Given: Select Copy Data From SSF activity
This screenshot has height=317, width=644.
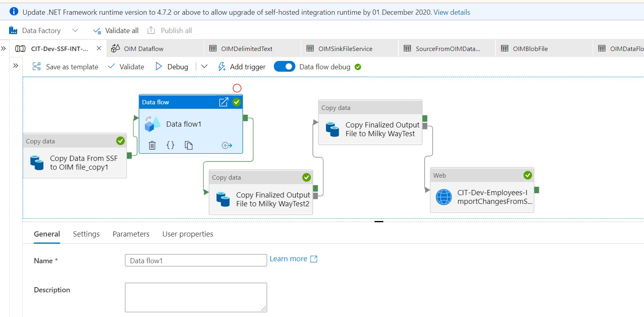Looking at the screenshot, I should pos(75,156).
